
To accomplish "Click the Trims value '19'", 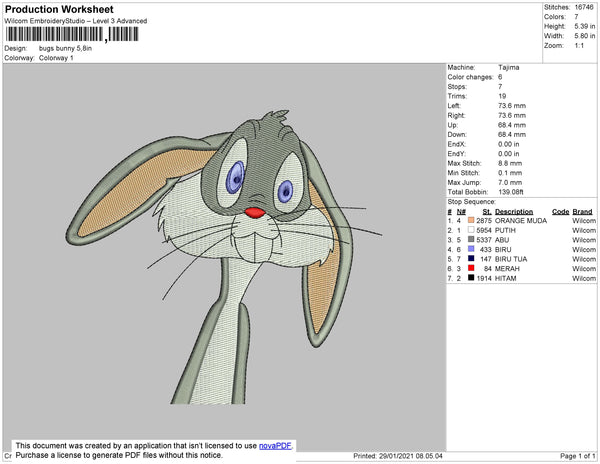I will click(x=502, y=96).
